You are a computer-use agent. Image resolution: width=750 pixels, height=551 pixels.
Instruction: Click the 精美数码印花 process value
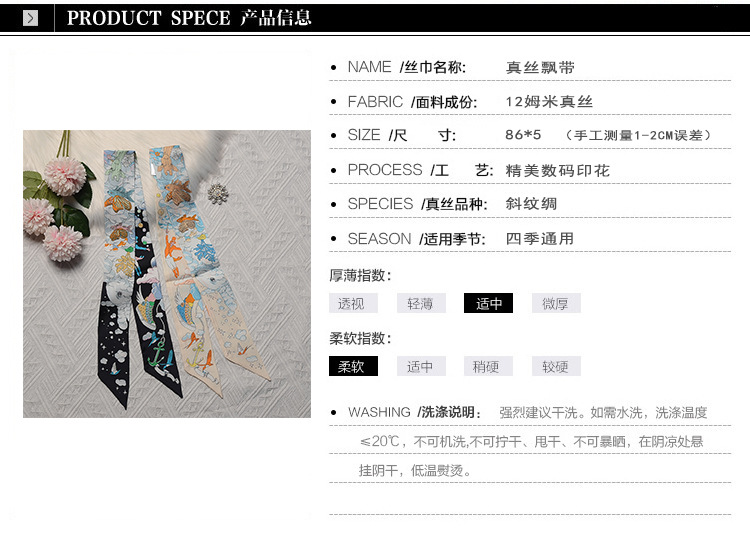(x=558, y=170)
